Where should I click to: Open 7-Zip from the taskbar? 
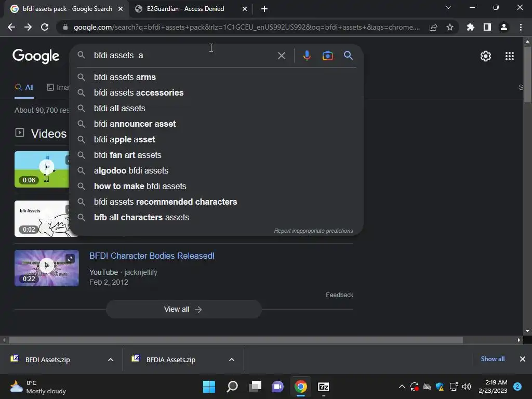[324, 387]
